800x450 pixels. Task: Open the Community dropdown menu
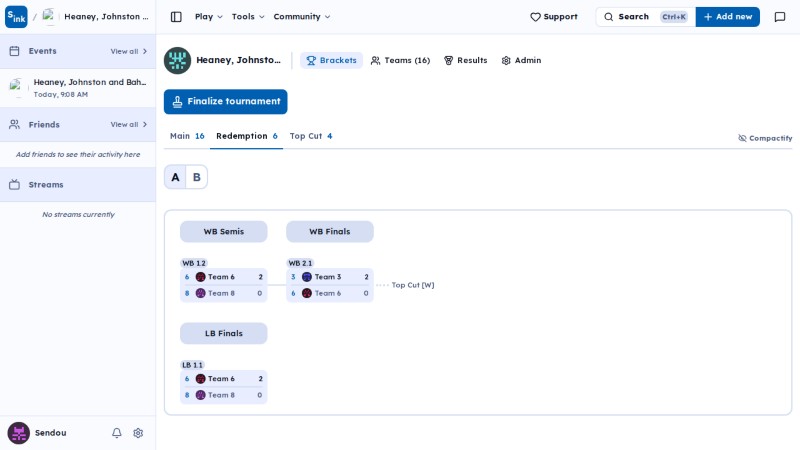302,17
